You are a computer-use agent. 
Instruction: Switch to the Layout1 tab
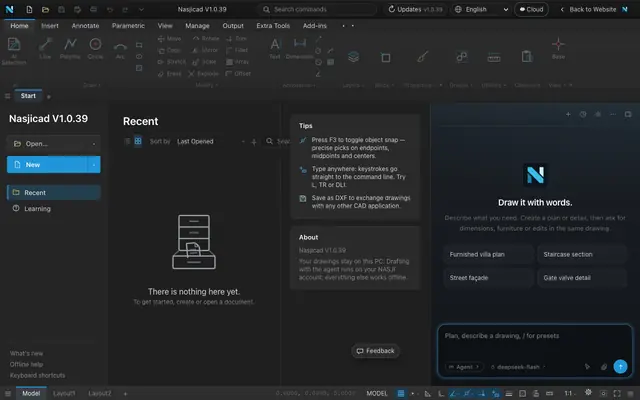[x=64, y=393]
